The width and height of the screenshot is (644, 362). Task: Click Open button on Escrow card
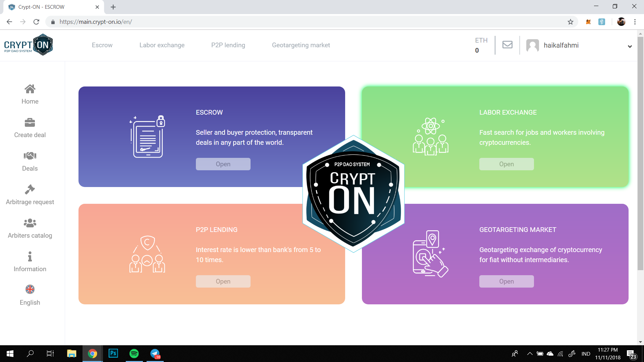point(223,164)
